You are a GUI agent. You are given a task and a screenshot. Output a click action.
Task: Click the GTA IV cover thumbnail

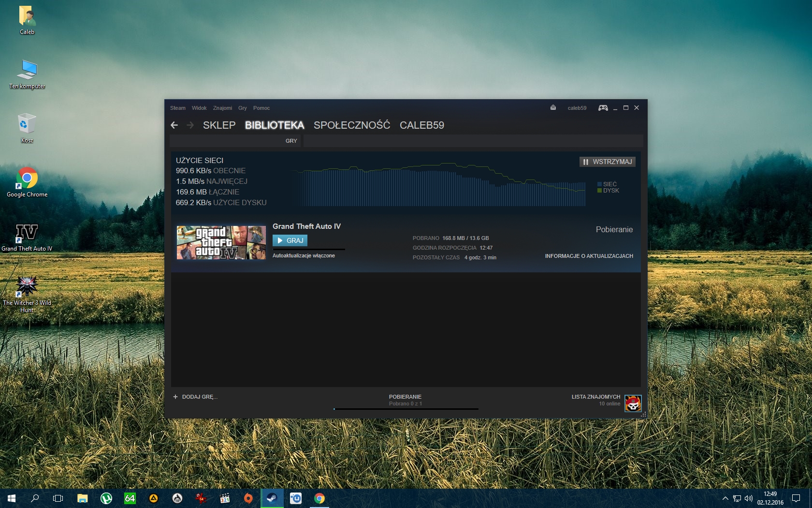coord(221,242)
